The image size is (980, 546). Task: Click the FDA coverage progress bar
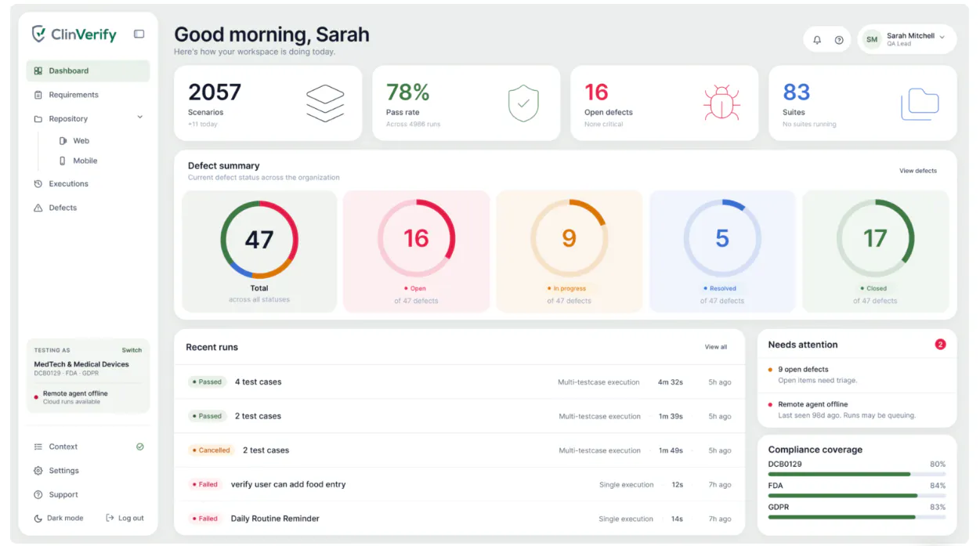pyautogui.click(x=857, y=496)
